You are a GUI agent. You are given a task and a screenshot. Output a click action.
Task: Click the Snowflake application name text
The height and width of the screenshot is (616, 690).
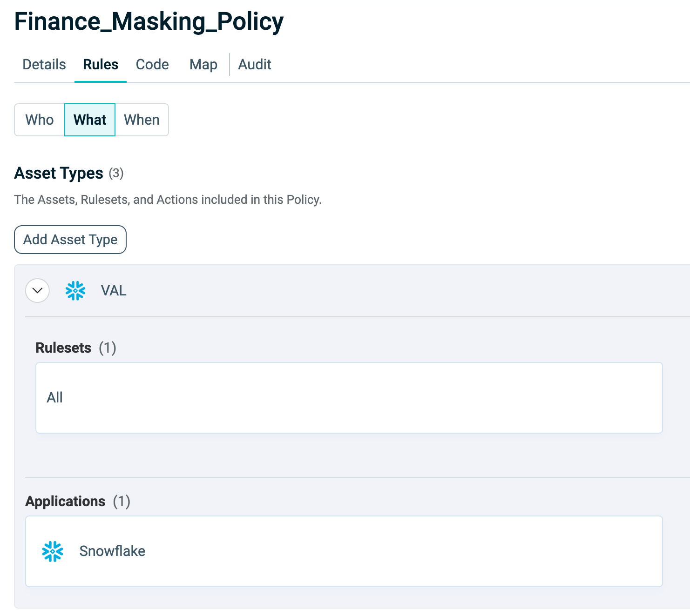pyautogui.click(x=112, y=551)
